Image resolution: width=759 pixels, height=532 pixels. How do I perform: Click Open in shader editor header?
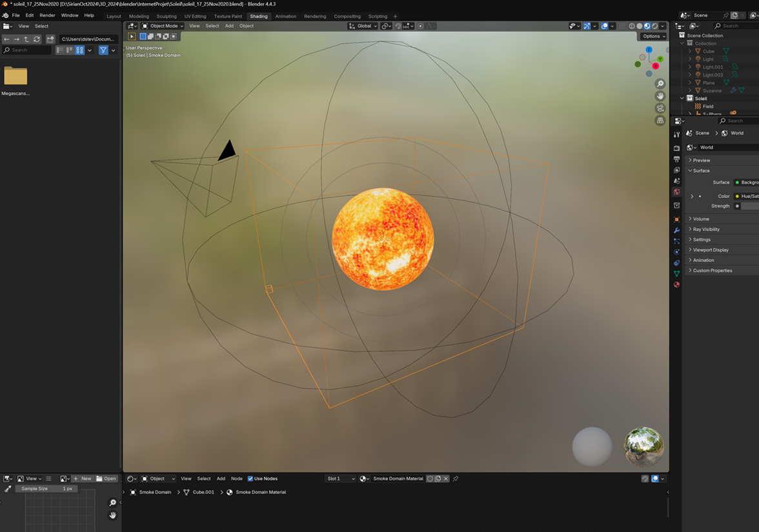(107, 478)
